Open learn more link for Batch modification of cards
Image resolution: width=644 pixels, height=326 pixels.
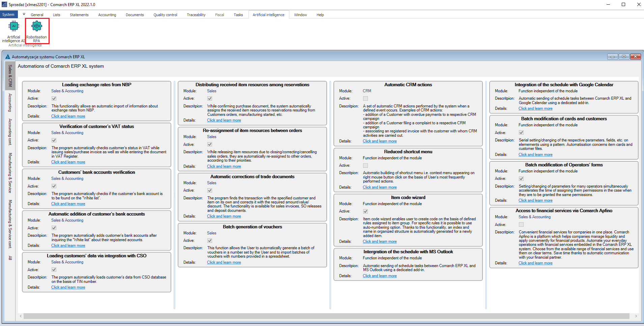click(535, 155)
